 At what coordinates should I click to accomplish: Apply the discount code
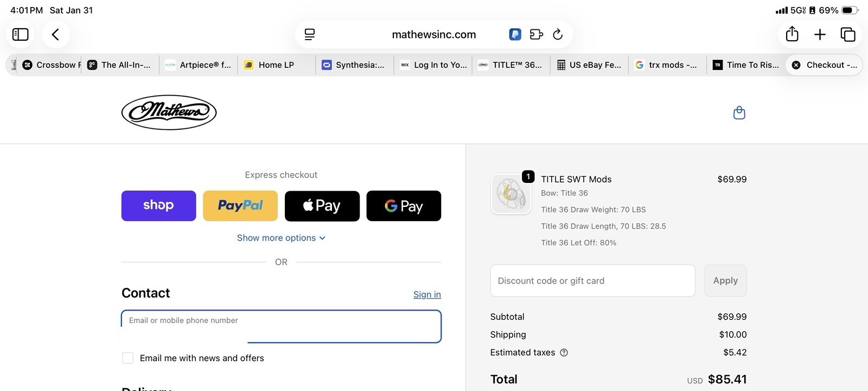725,281
